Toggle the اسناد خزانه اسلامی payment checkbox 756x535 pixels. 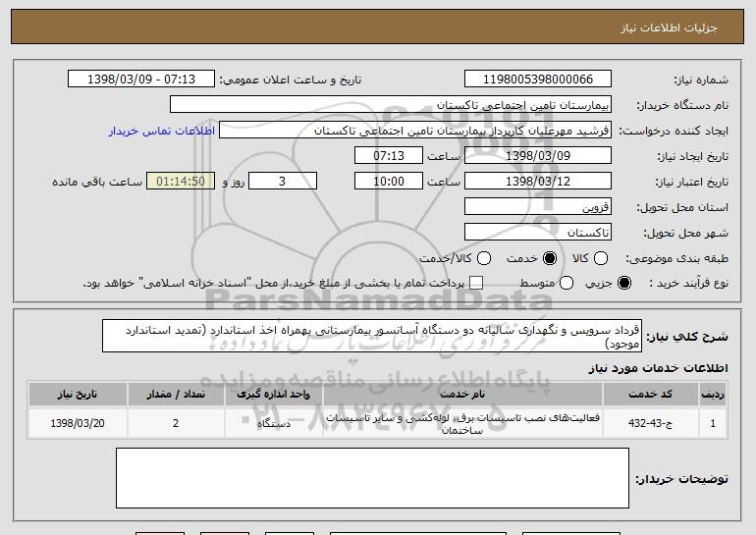tap(476, 284)
